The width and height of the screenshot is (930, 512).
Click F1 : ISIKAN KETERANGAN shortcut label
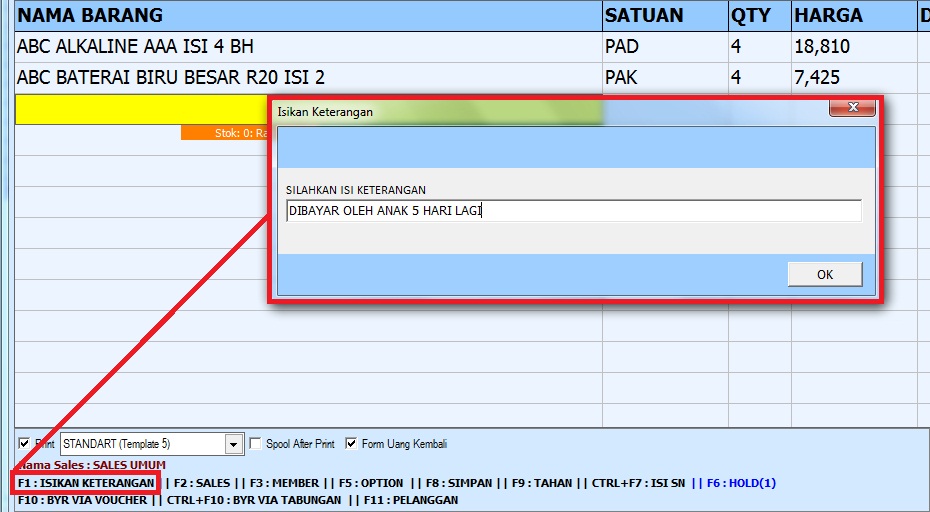tap(87, 483)
